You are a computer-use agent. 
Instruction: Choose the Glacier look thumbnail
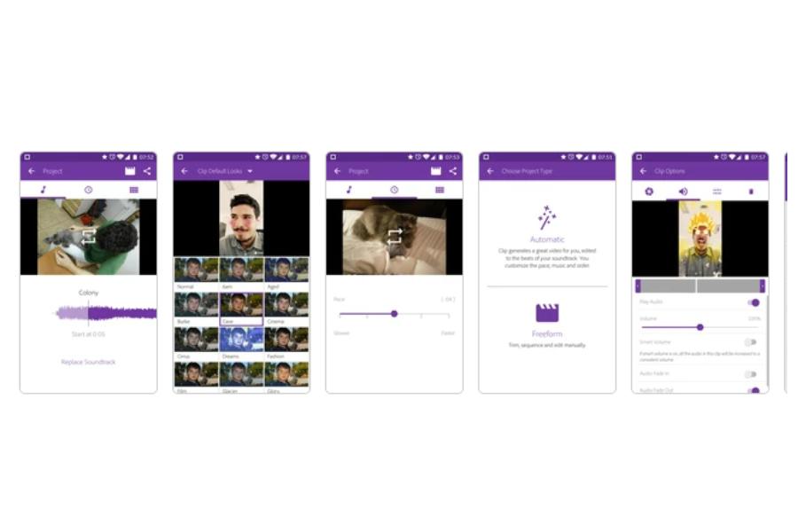241,374
